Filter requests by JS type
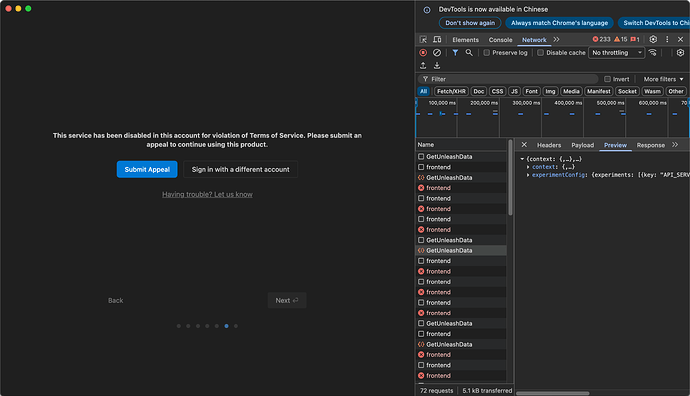This screenshot has height=396, width=690. [x=514, y=91]
